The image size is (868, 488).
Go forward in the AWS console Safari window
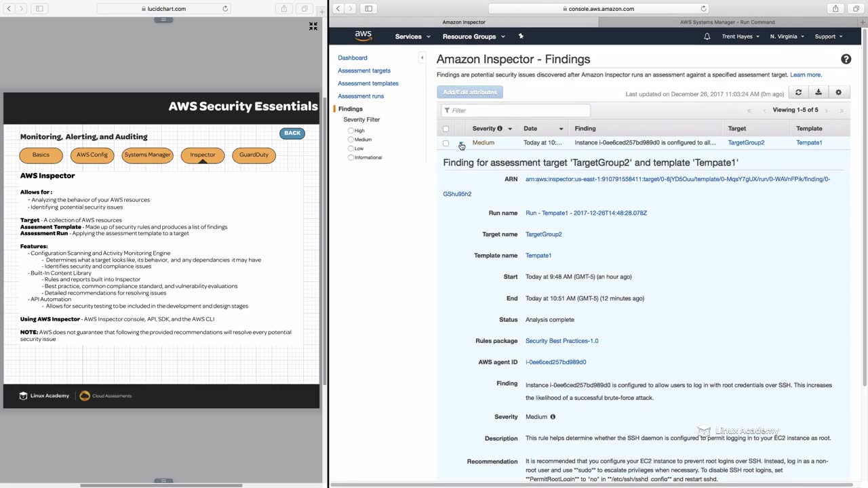coord(351,9)
